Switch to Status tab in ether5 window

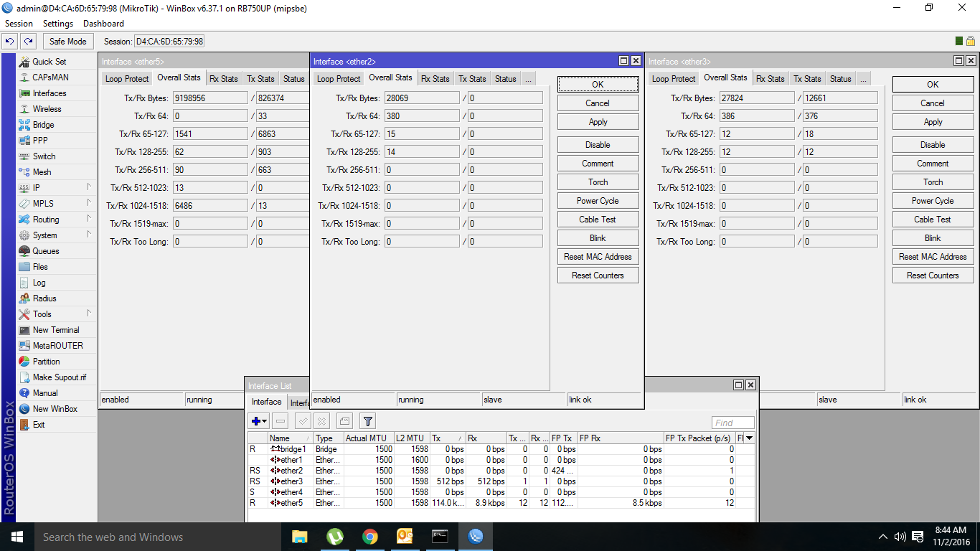pyautogui.click(x=293, y=79)
